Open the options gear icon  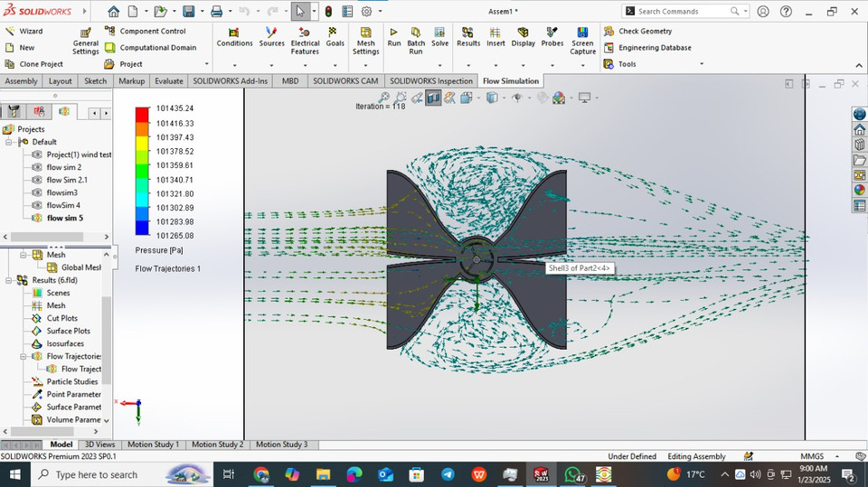[366, 11]
